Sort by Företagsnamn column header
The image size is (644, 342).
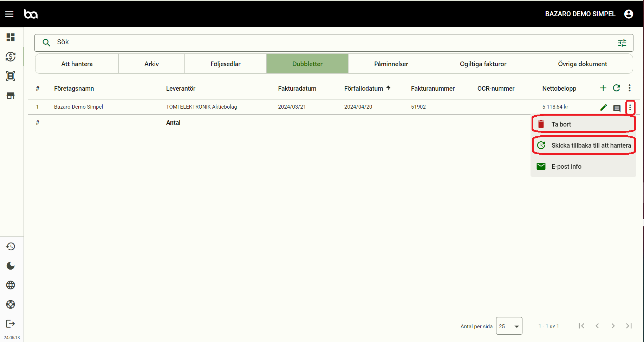point(74,88)
